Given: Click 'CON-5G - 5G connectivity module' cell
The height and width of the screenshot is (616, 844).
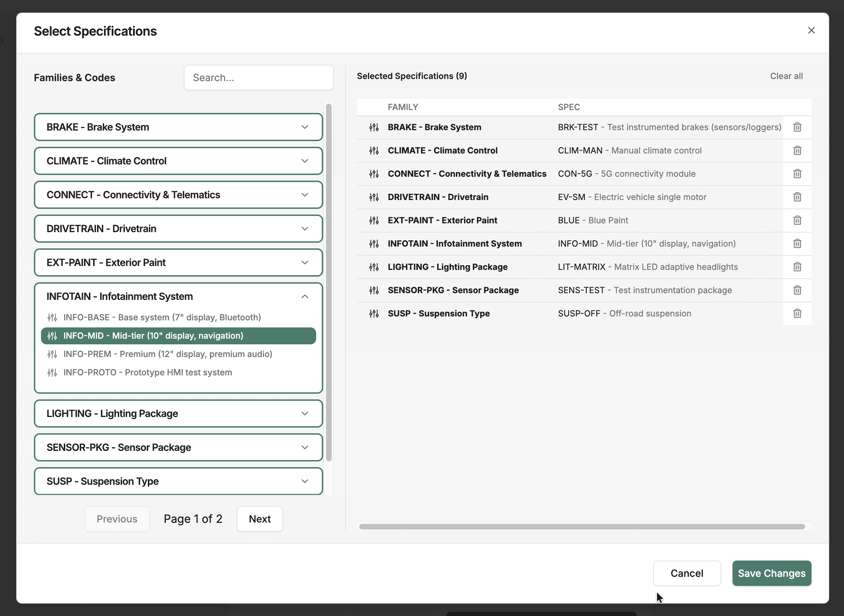Looking at the screenshot, I should 627,174.
